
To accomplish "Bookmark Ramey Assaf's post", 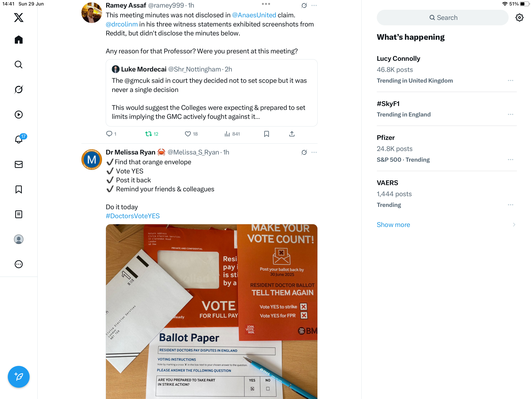I will coord(266,134).
